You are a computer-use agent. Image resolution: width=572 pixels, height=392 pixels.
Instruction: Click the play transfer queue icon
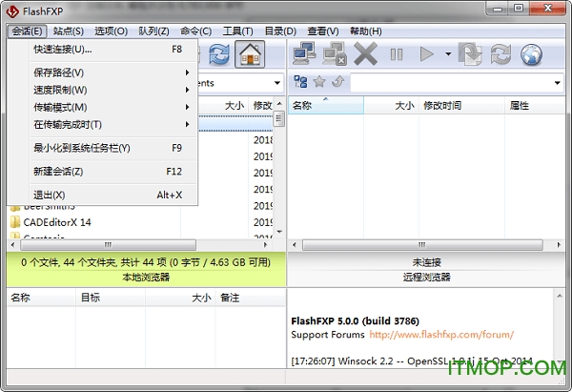click(426, 54)
